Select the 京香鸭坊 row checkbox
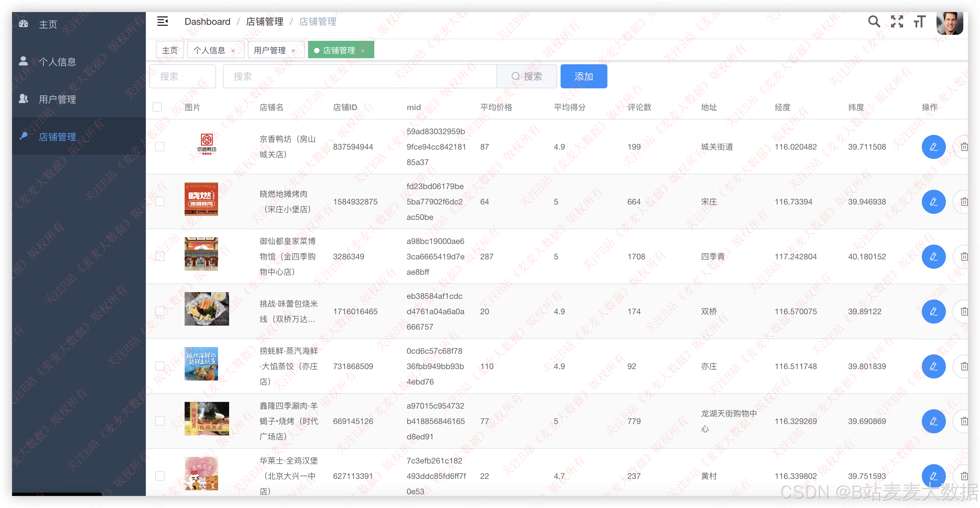Viewport: 980px width, 508px height. click(x=160, y=147)
